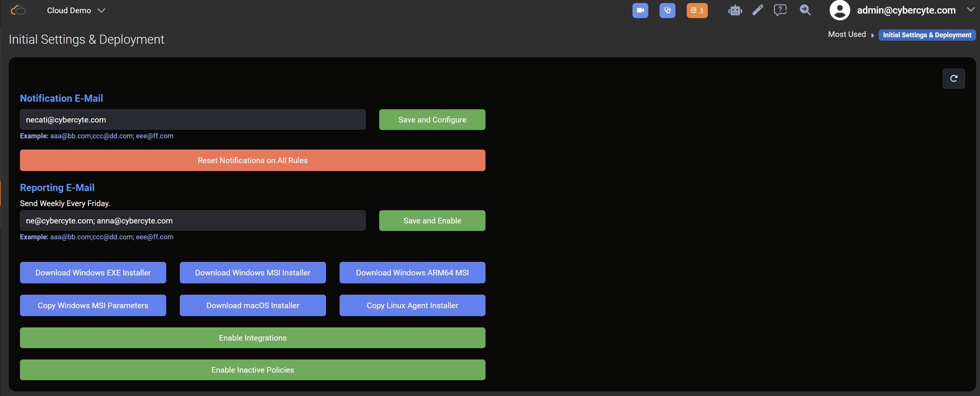
Task: Open the robot assistant icon
Action: [735, 10]
